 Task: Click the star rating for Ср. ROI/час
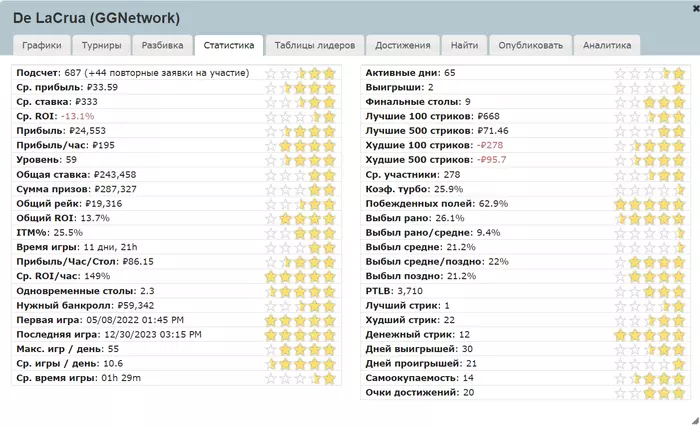(x=300, y=276)
